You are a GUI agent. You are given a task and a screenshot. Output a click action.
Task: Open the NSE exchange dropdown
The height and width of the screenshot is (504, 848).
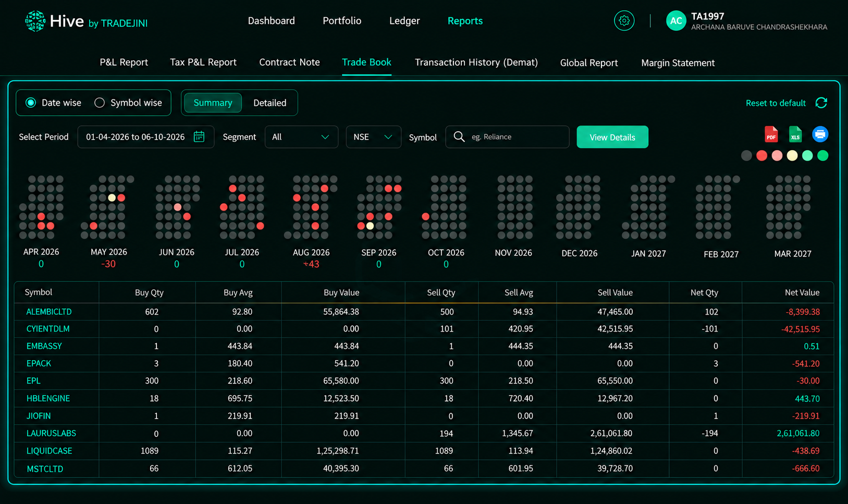pos(373,137)
